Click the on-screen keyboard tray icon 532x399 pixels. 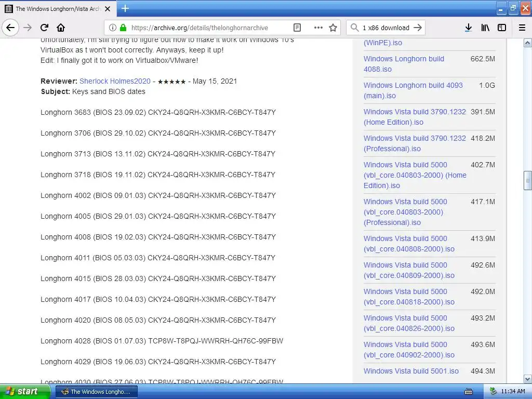point(469,392)
